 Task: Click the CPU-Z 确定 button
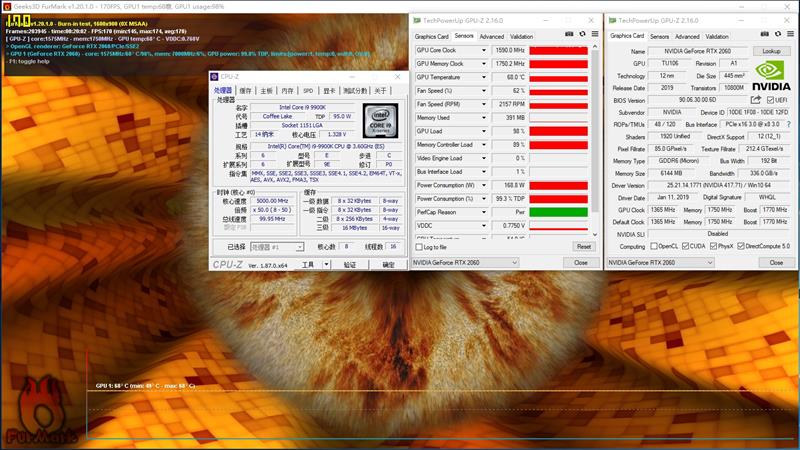coord(388,264)
